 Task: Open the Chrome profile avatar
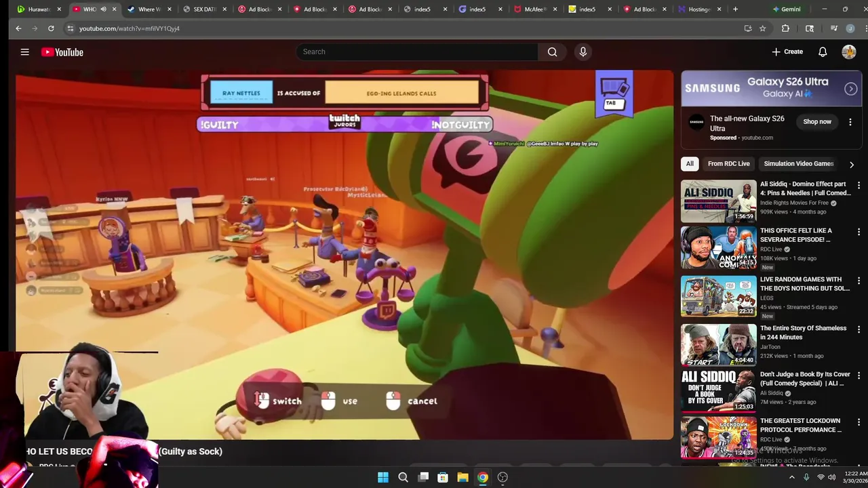pos(850,28)
